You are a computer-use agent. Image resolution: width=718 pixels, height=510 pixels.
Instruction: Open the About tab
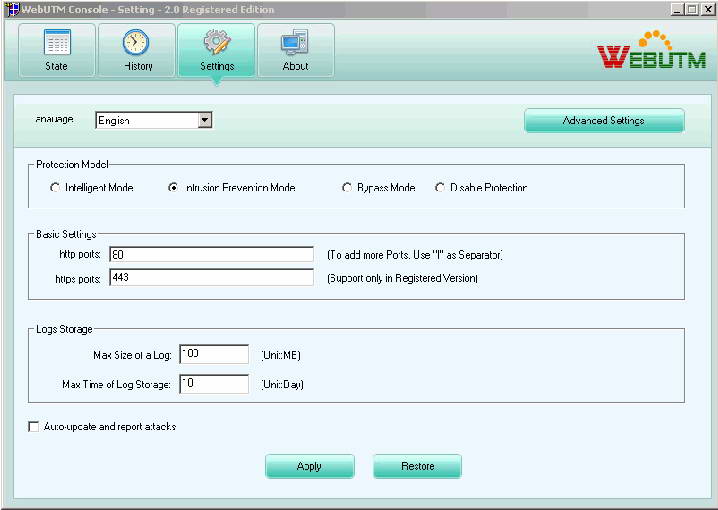click(x=296, y=50)
